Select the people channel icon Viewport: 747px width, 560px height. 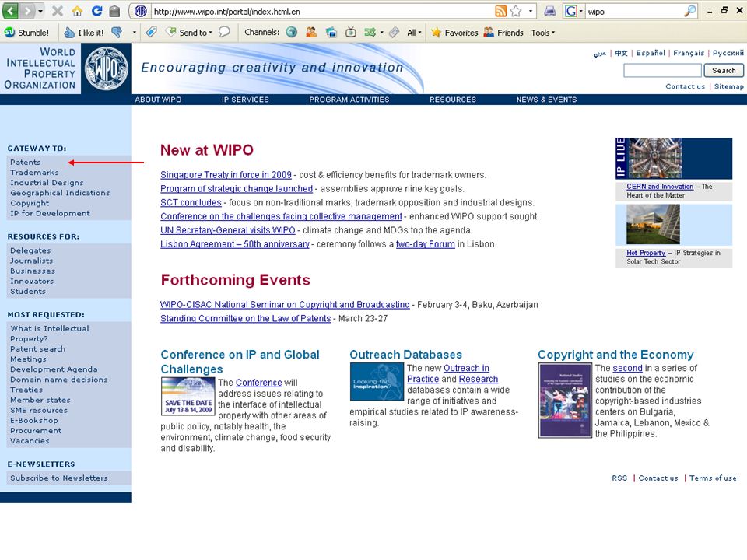tap(311, 33)
